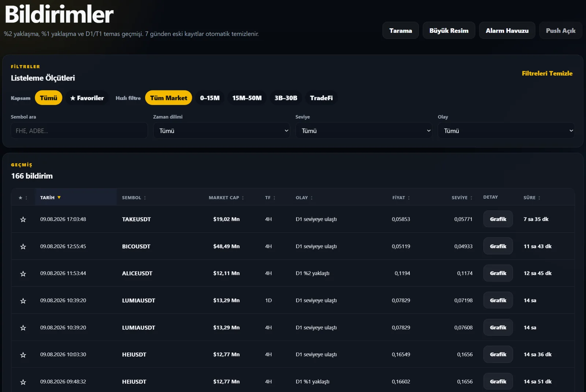Open Grafik for BICOUSDT

click(498, 246)
